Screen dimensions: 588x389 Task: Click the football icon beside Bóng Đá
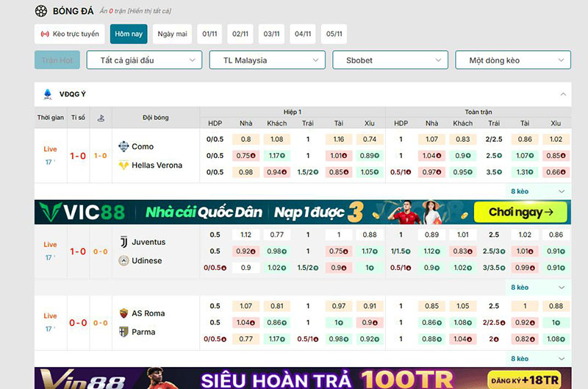[41, 11]
